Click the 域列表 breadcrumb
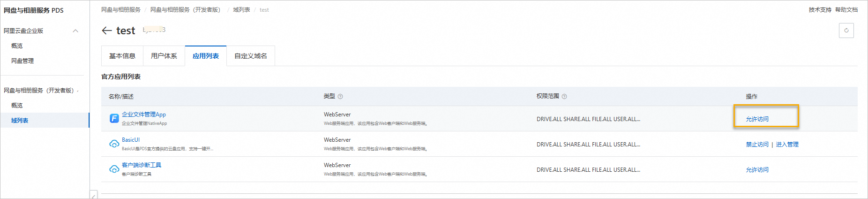Screen dimensions: 868x199 (241, 9)
